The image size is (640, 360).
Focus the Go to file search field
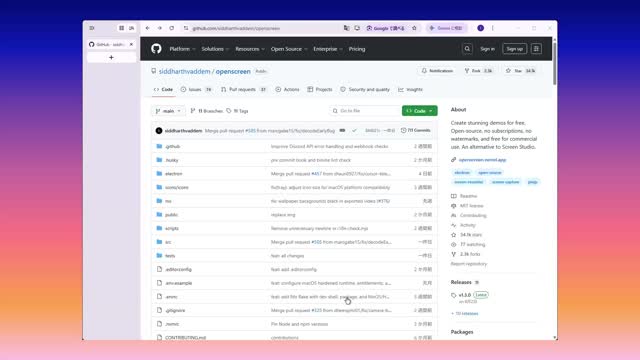click(x=365, y=111)
